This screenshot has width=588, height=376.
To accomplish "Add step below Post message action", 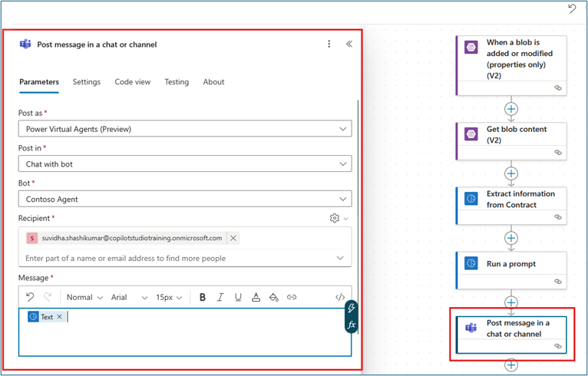I will [511, 364].
